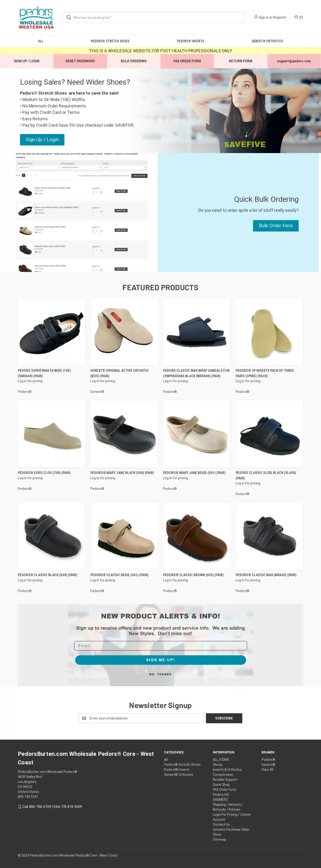Click the newsletter email address field
The height and width of the screenshot is (868, 321).
(x=141, y=718)
